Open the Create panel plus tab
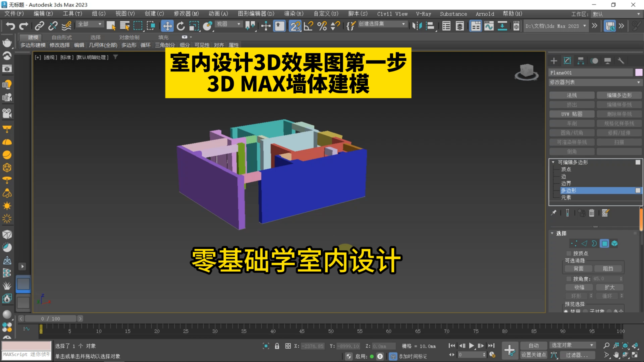 click(554, 61)
